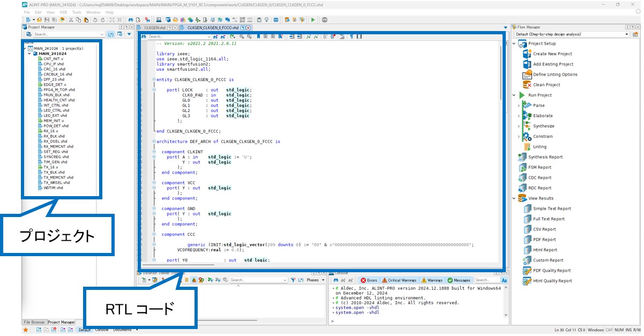The width and height of the screenshot is (644, 336).
Task: Select the Documents layout in status bar
Action: (122, 330)
